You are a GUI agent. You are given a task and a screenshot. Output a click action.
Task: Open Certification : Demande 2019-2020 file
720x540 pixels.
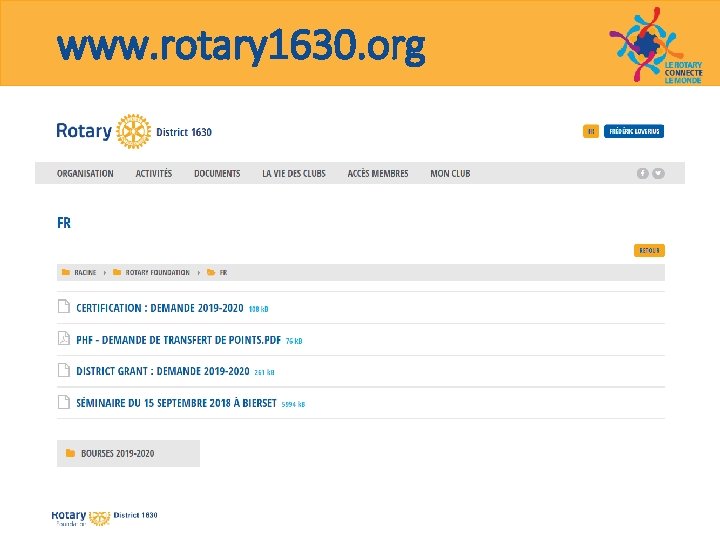tap(160, 308)
